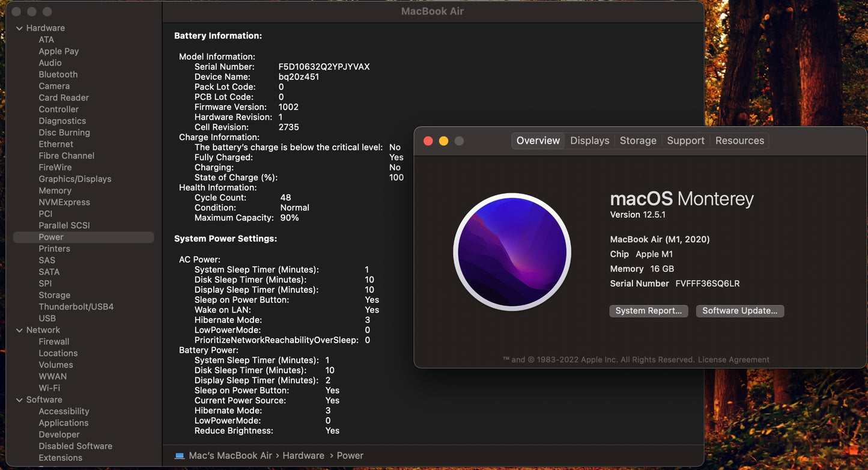This screenshot has height=470, width=868.
Task: Click Hardware in the bottom path bar
Action: tap(303, 456)
